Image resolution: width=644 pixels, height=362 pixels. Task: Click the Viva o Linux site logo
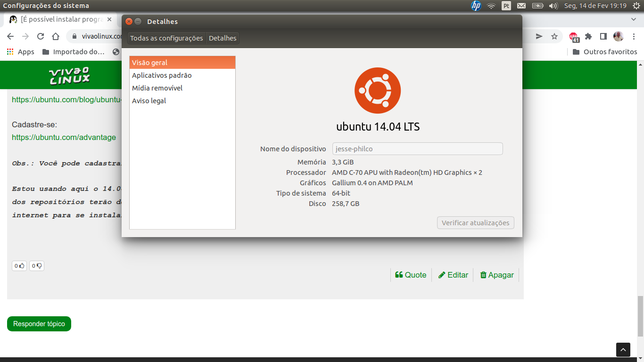pos(69,75)
